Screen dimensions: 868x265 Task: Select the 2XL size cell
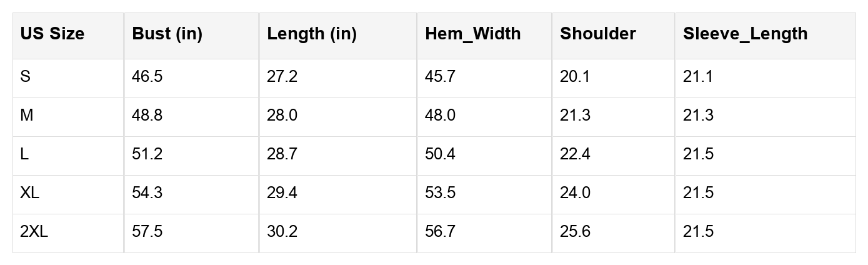[x=34, y=232]
